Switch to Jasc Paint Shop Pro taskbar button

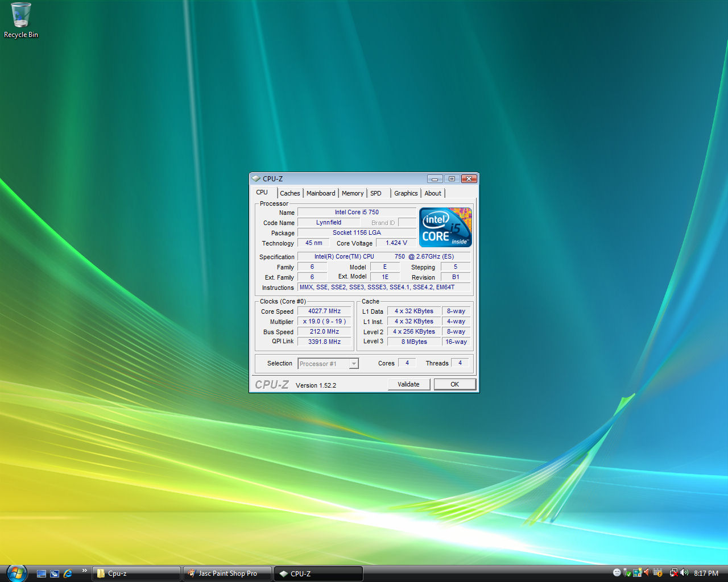point(227,573)
